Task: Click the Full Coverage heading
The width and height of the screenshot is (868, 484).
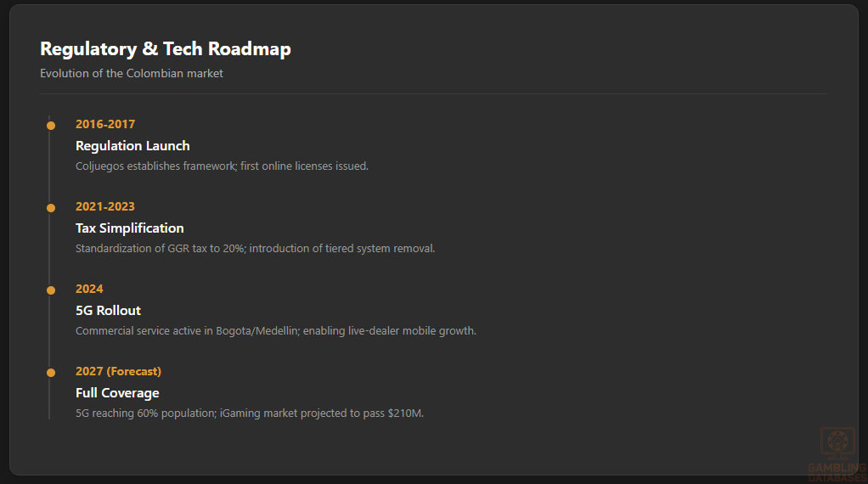Action: [117, 393]
